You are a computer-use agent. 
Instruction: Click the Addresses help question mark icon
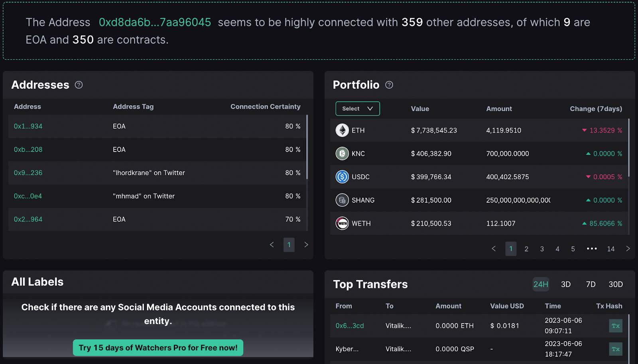[79, 85]
